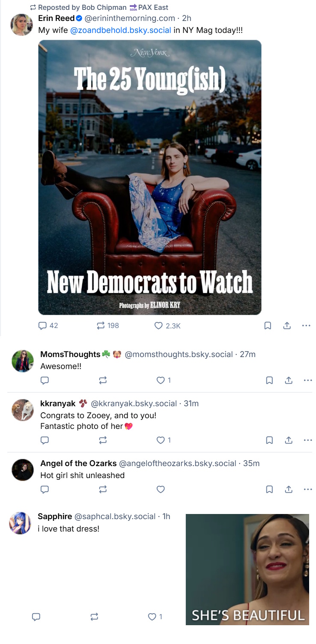Share Erin Reed's post
Viewport: 316px width, 644px height.
tap(287, 326)
